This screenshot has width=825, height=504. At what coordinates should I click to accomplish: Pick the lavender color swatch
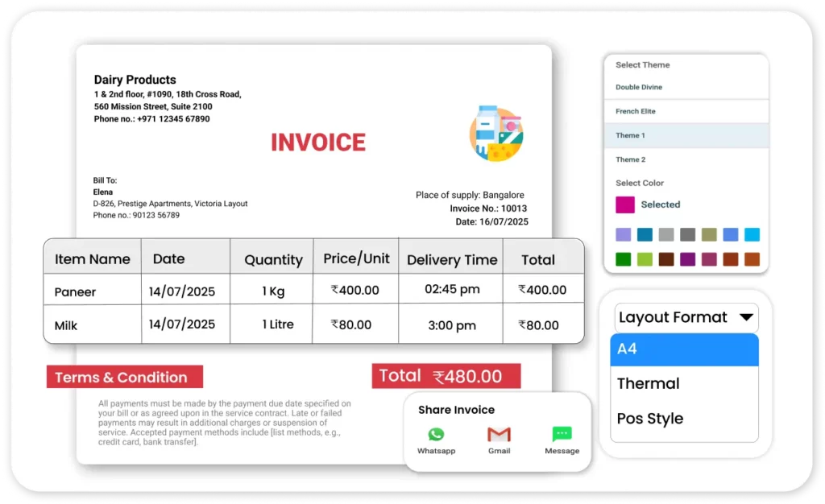tap(623, 235)
